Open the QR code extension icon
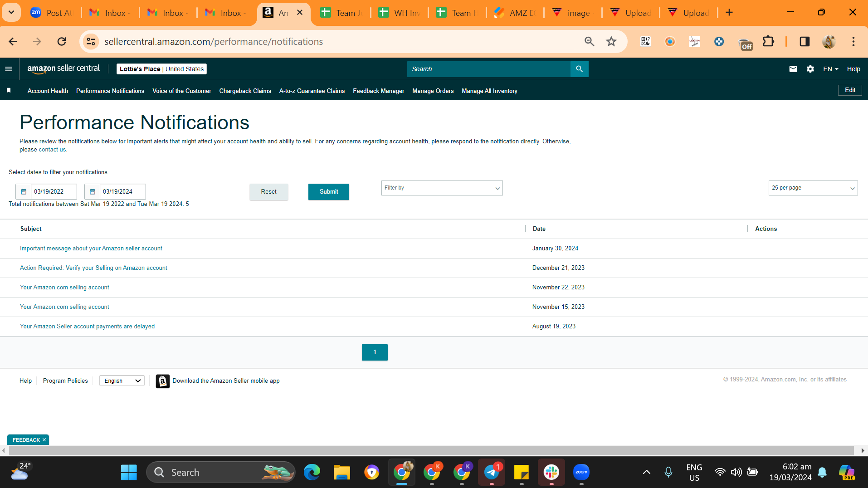868x488 pixels. [645, 42]
